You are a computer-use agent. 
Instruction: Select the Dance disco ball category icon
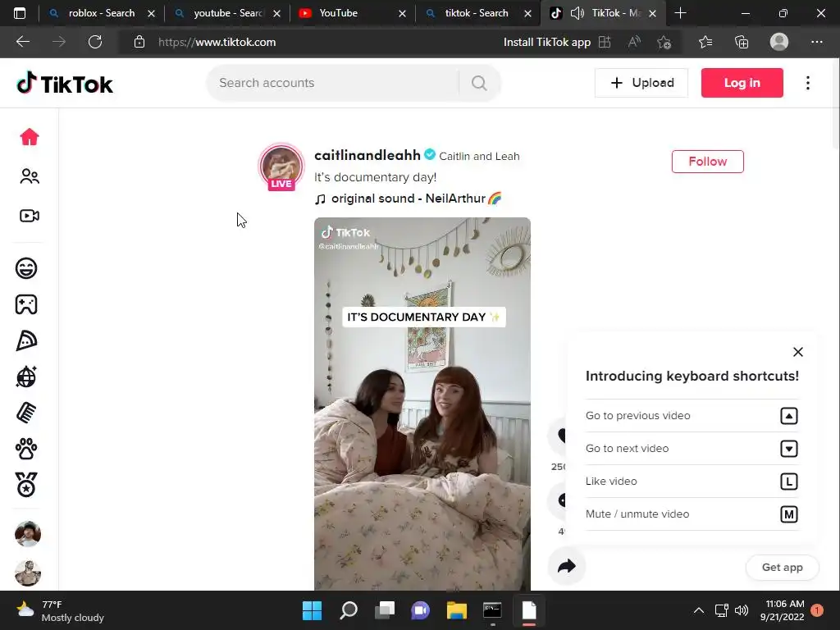[x=26, y=377]
